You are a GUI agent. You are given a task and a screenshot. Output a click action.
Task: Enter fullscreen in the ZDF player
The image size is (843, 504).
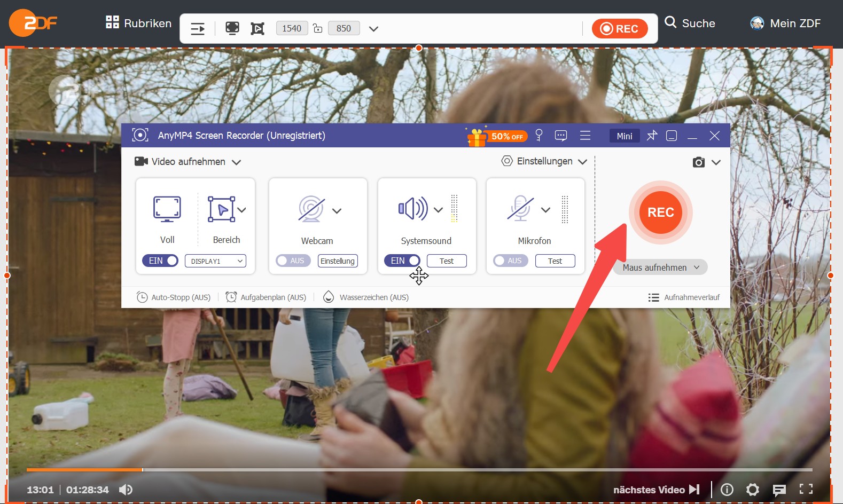(806, 489)
